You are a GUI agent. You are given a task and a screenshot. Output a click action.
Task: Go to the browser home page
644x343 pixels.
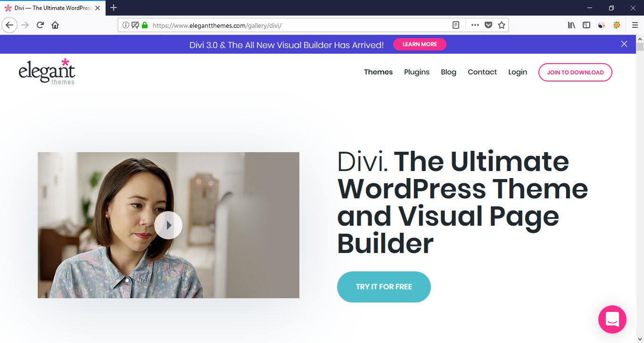point(55,25)
